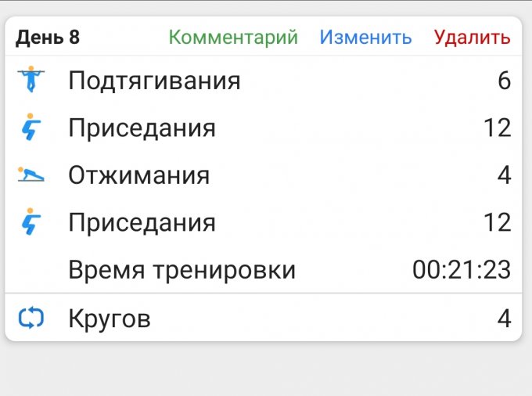Select the Время тренировки label

coord(182,270)
